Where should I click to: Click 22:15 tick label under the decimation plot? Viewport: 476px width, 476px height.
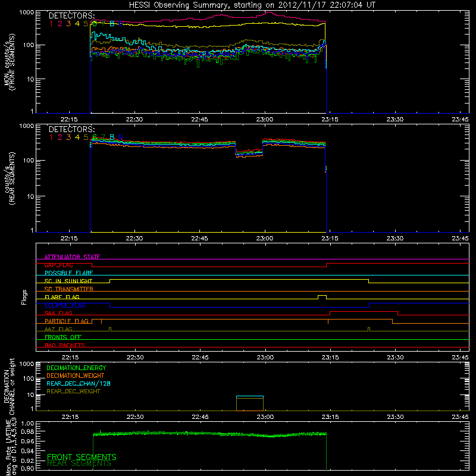70,417
